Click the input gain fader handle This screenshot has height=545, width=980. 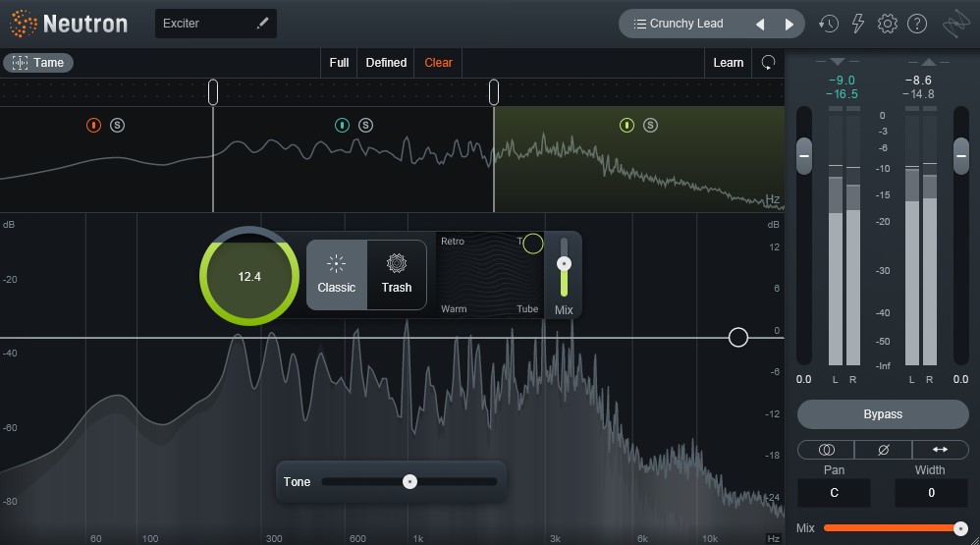tap(804, 155)
